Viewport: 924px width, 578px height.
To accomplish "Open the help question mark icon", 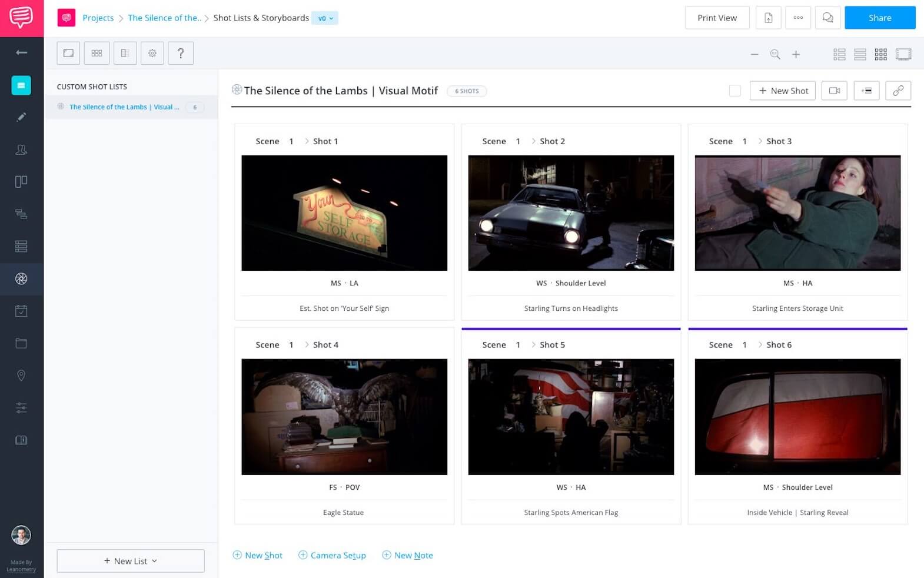I will pyautogui.click(x=181, y=53).
